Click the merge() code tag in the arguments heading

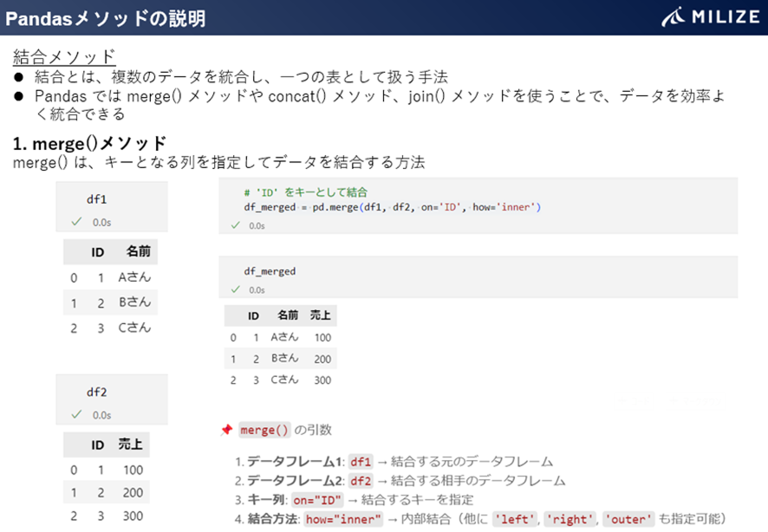click(x=264, y=430)
